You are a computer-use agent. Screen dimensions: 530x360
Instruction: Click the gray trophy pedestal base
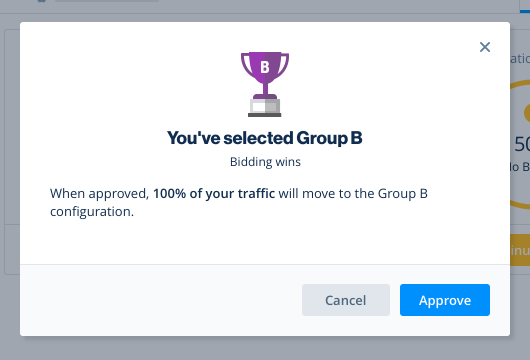(265, 108)
